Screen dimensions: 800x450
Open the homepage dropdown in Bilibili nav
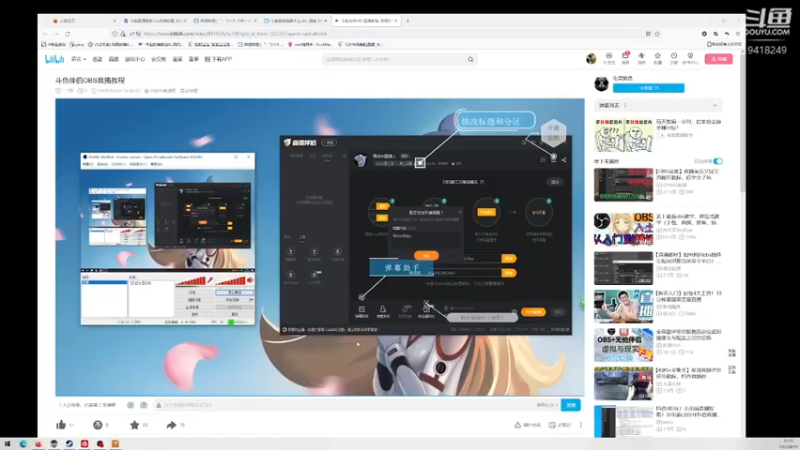click(78, 59)
